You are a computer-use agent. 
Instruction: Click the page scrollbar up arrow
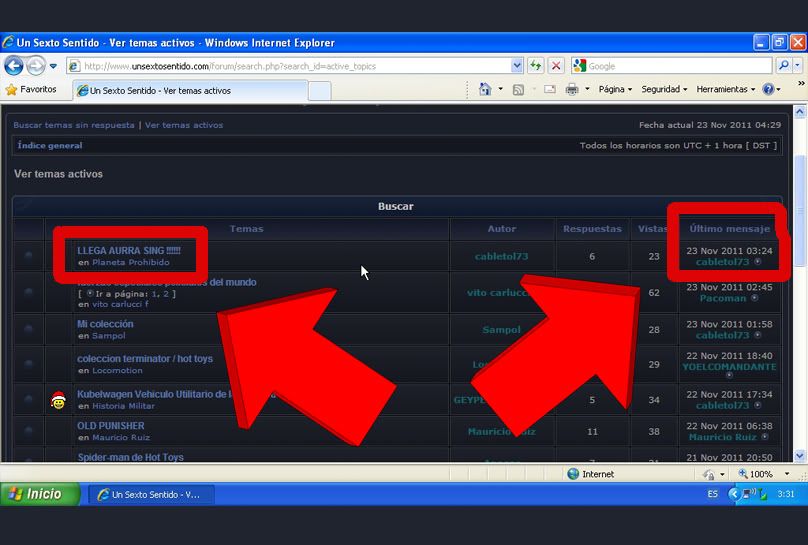click(800, 112)
